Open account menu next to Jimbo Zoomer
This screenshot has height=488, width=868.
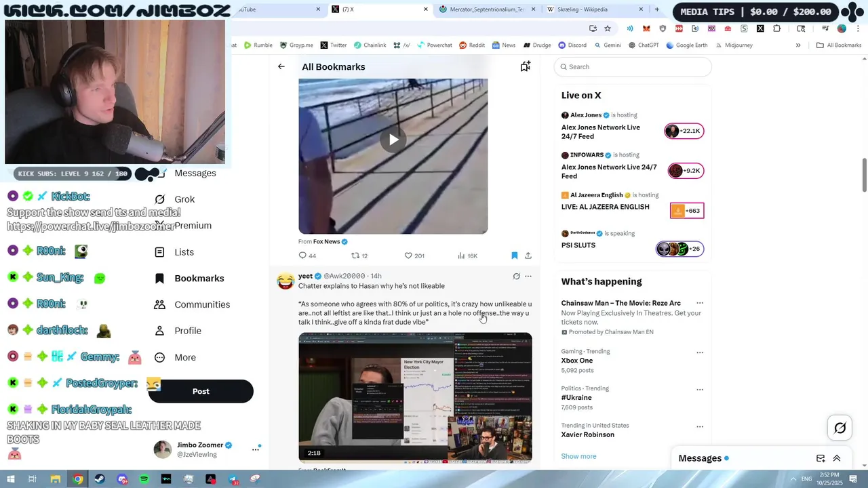tap(256, 449)
